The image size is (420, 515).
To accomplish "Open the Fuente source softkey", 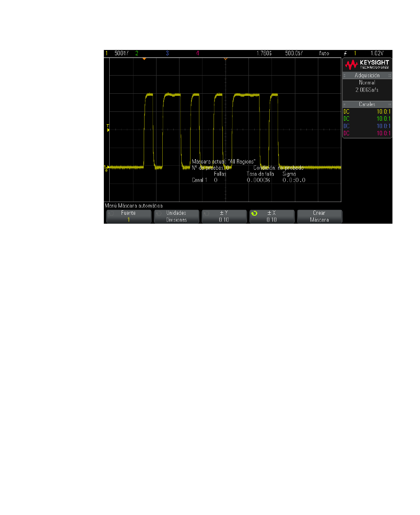I will (129, 217).
